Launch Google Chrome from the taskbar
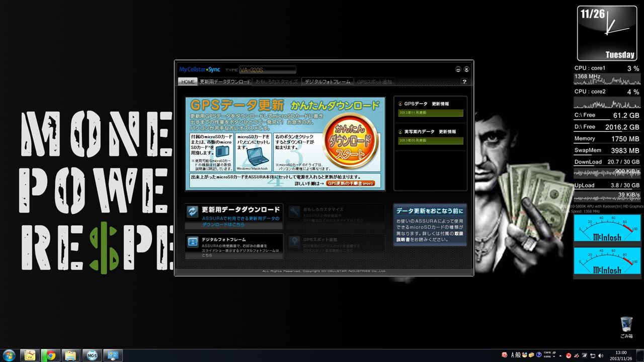The height and width of the screenshot is (362, 644). pos(51,355)
